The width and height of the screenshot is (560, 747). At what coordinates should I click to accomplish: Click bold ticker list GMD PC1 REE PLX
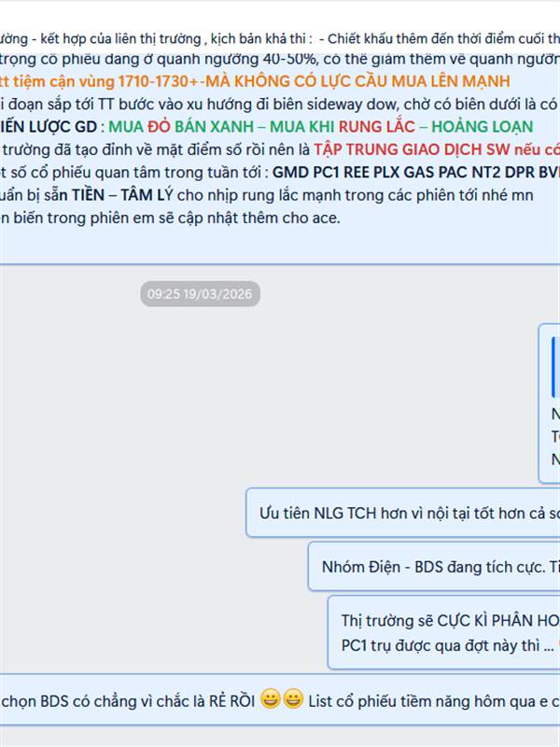click(x=415, y=172)
